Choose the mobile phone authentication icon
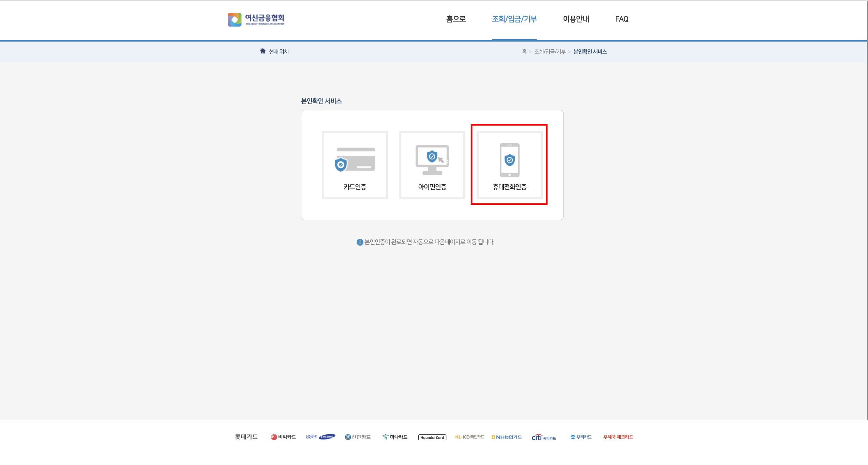This screenshot has width=868, height=465. click(x=509, y=160)
